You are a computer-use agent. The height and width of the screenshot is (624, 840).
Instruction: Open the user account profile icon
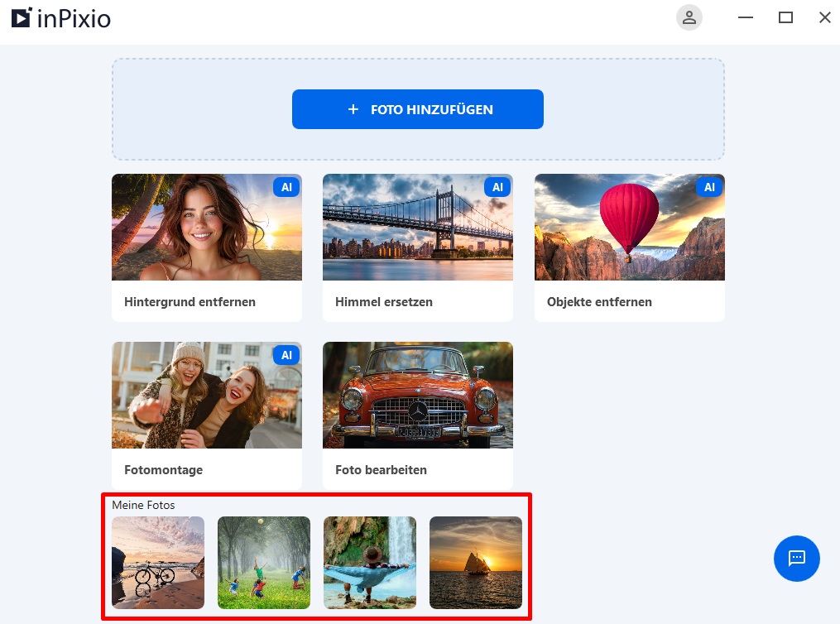(689, 17)
